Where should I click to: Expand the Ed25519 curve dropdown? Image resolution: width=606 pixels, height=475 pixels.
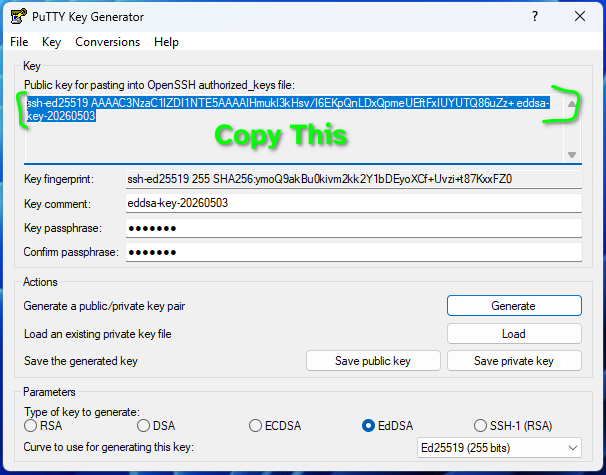point(499,448)
